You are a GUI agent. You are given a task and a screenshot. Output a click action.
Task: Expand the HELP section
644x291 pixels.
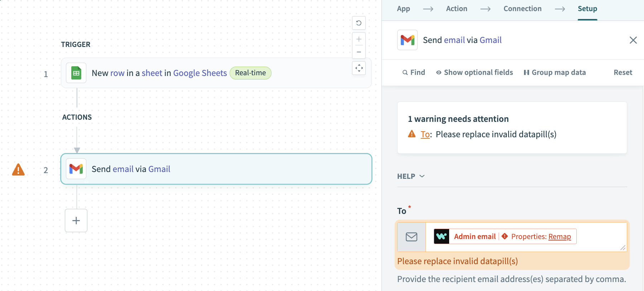pos(411,176)
